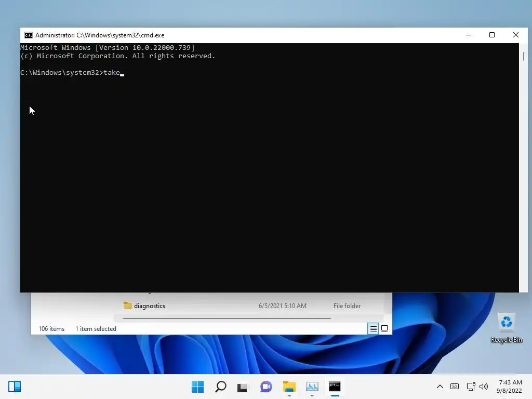The image size is (532, 399).
Task: Open the touch keyboard tray icon
Action: point(454,387)
